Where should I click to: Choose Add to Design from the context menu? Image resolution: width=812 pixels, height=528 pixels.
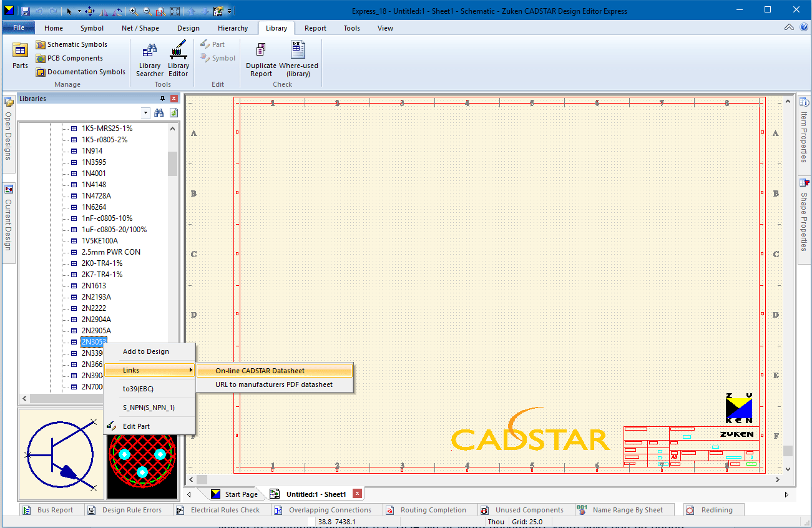(x=149, y=351)
